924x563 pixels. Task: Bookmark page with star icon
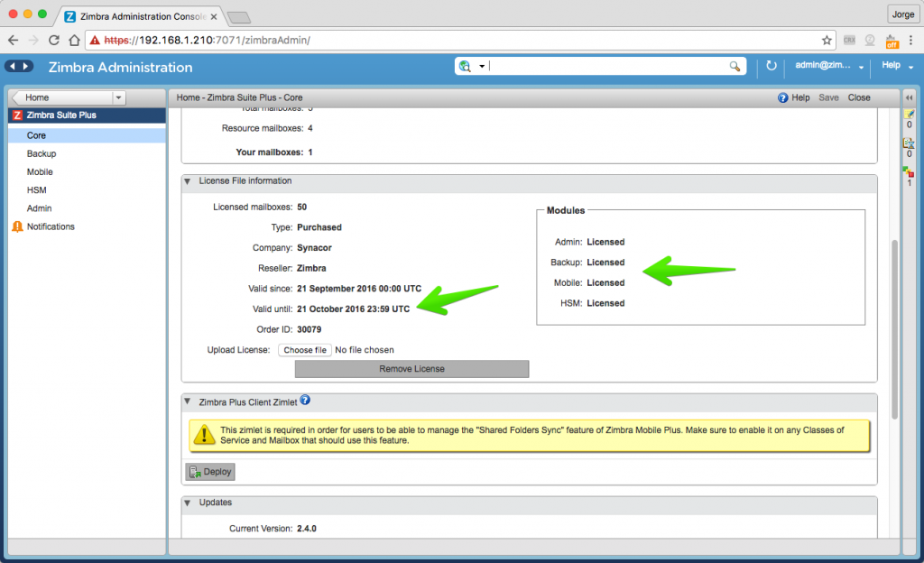click(827, 40)
